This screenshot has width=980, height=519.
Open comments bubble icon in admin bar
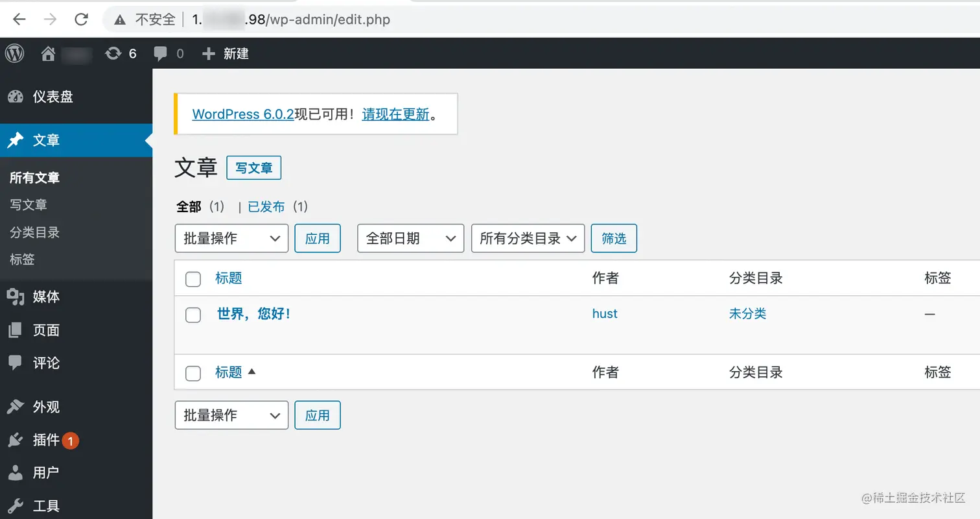[161, 54]
